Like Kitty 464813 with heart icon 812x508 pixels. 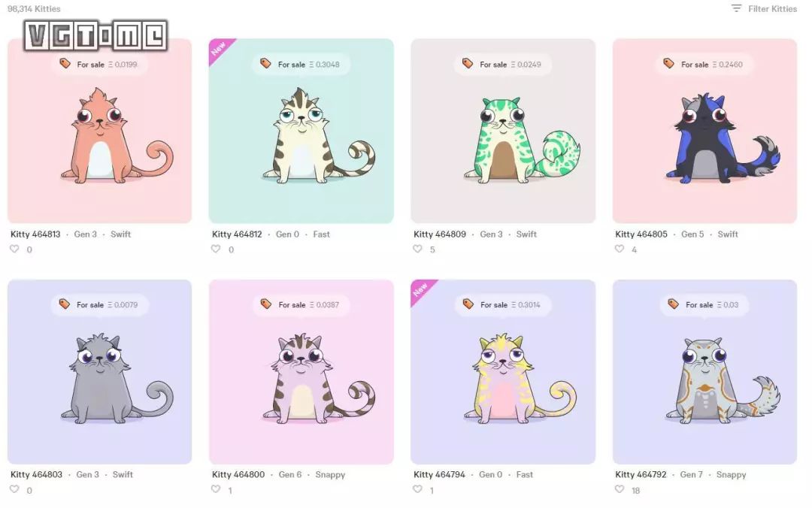point(14,249)
